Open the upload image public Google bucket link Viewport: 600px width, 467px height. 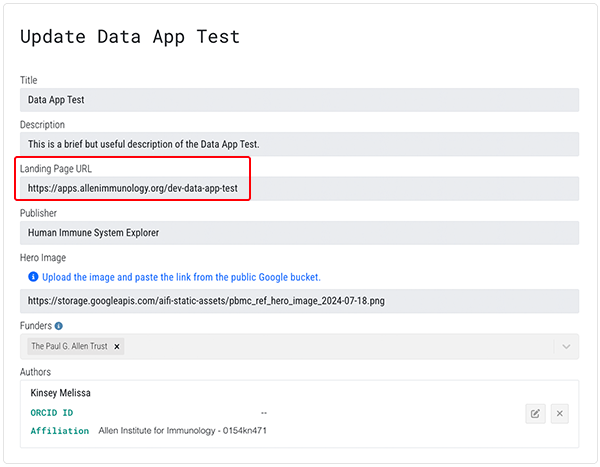pos(181,277)
